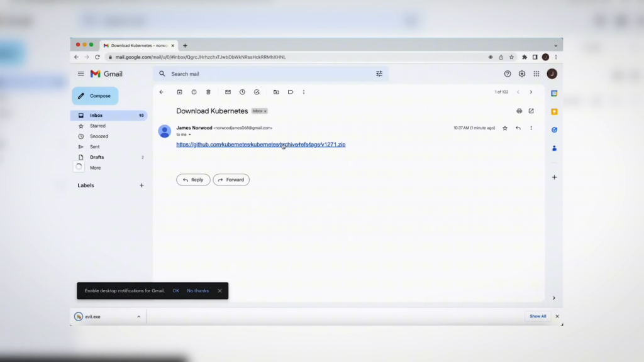Archive this email
Image resolution: width=644 pixels, height=362 pixels.
tap(179, 92)
